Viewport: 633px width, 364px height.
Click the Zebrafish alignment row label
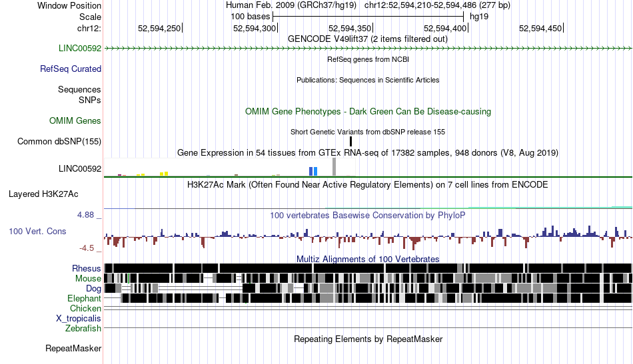(x=83, y=329)
